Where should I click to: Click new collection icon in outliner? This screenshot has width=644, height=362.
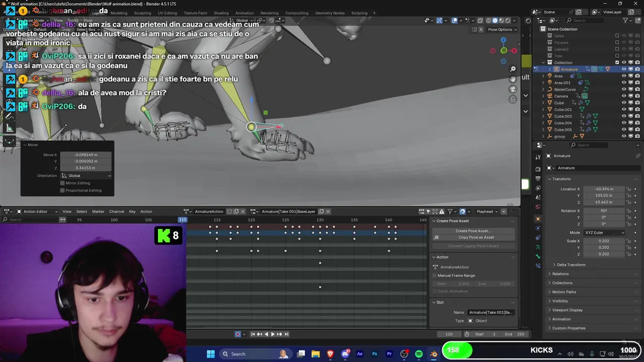[637, 21]
